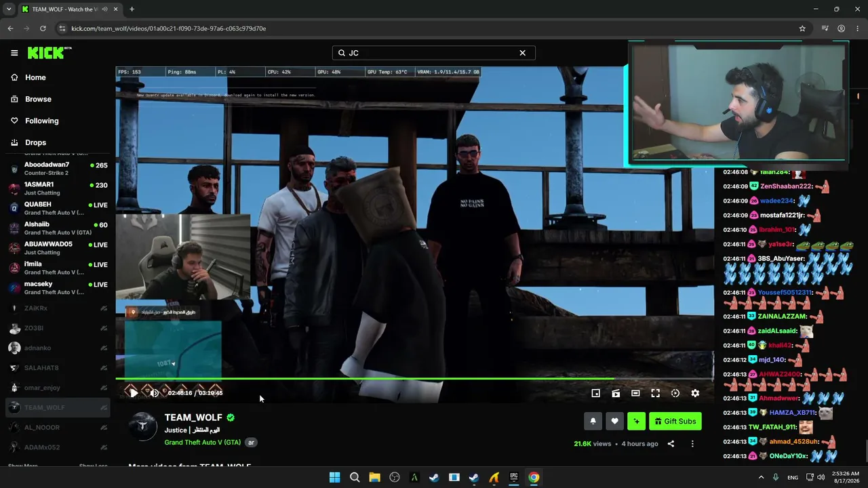This screenshot has height=488, width=868.
Task: Share this video
Action: 671,444
